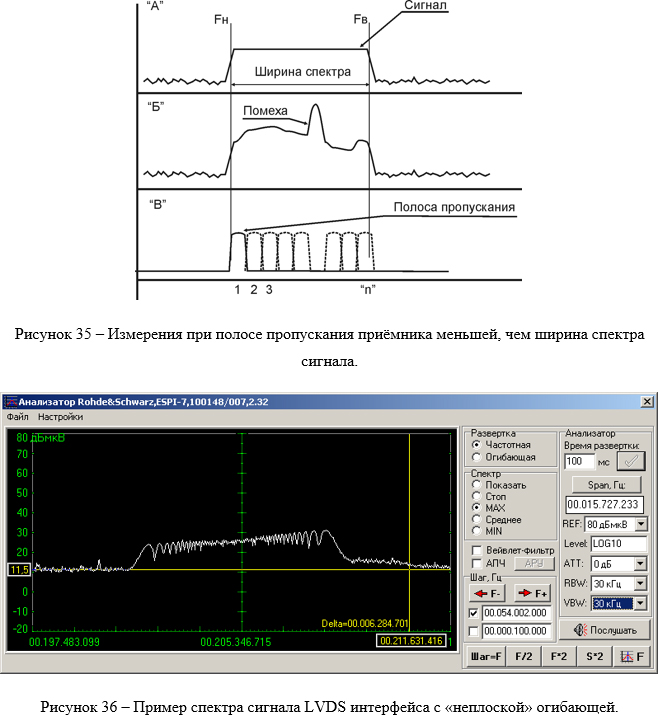Enable the АПЧ checkbox
This screenshot has height=715, width=658.
pyautogui.click(x=477, y=564)
